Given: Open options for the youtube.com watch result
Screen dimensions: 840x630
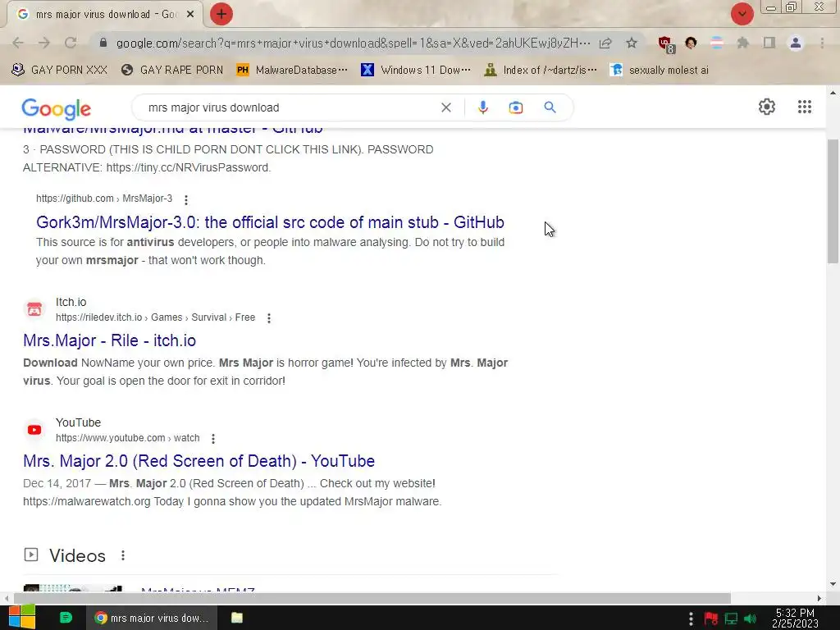Looking at the screenshot, I should click(x=213, y=439).
